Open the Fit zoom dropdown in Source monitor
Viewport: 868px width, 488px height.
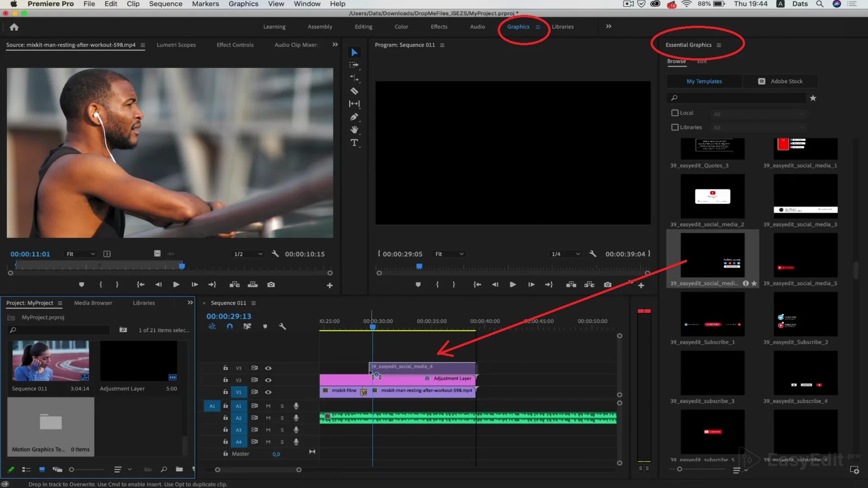(x=80, y=253)
